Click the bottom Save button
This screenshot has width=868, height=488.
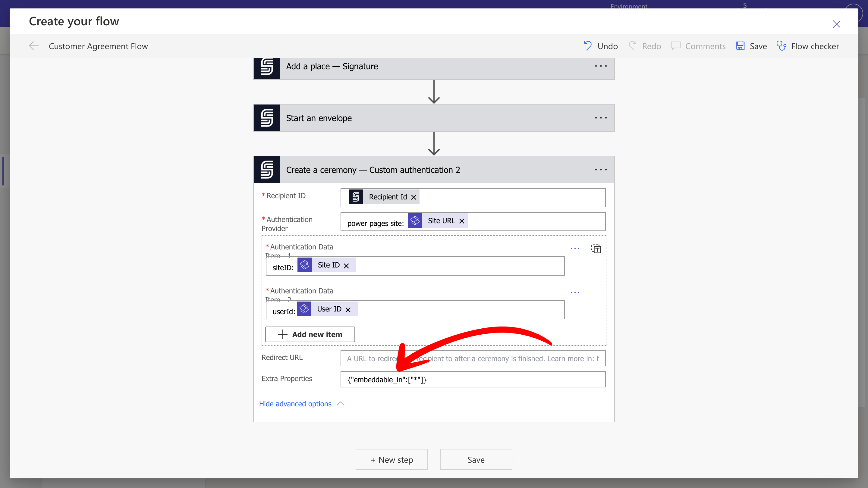476,459
